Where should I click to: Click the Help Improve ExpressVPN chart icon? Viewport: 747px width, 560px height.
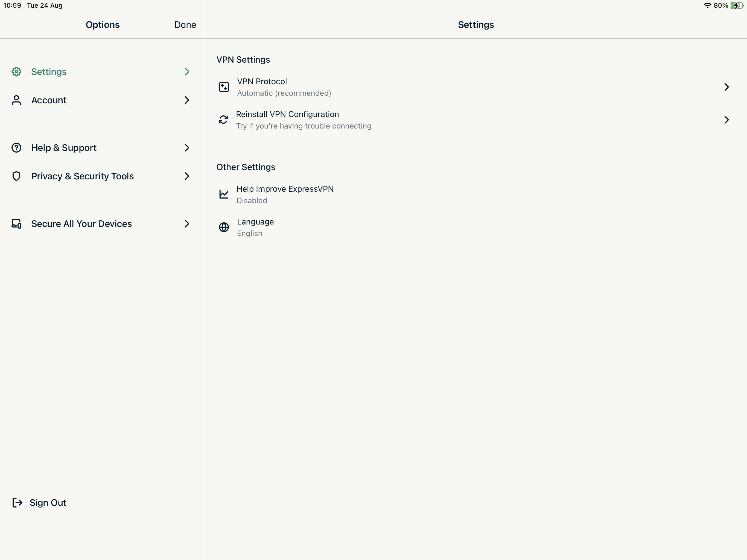pyautogui.click(x=224, y=194)
